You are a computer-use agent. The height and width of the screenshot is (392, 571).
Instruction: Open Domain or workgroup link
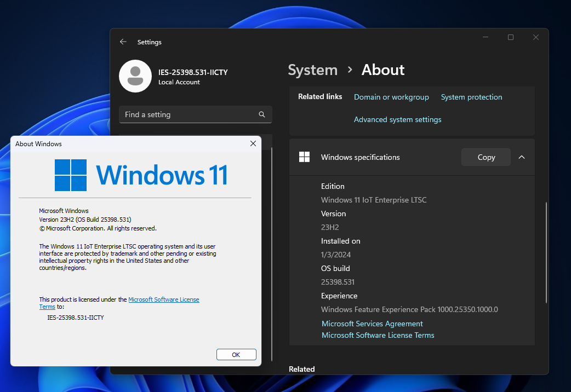click(391, 97)
